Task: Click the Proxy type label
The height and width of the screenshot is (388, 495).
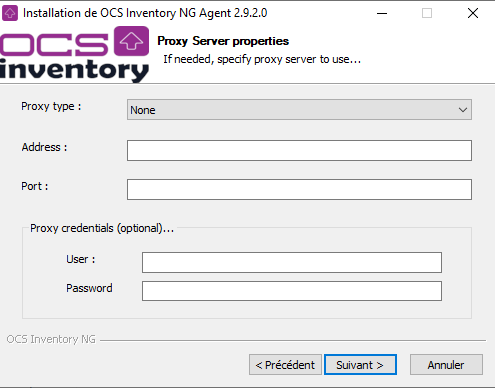Action: pyautogui.click(x=51, y=106)
